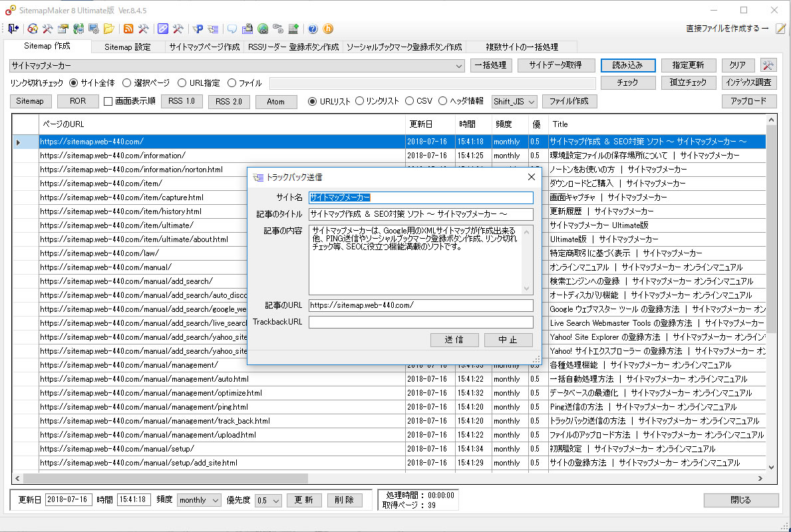Select サイト全体 radio button
Image resolution: width=791 pixels, height=532 pixels.
pos(74,82)
